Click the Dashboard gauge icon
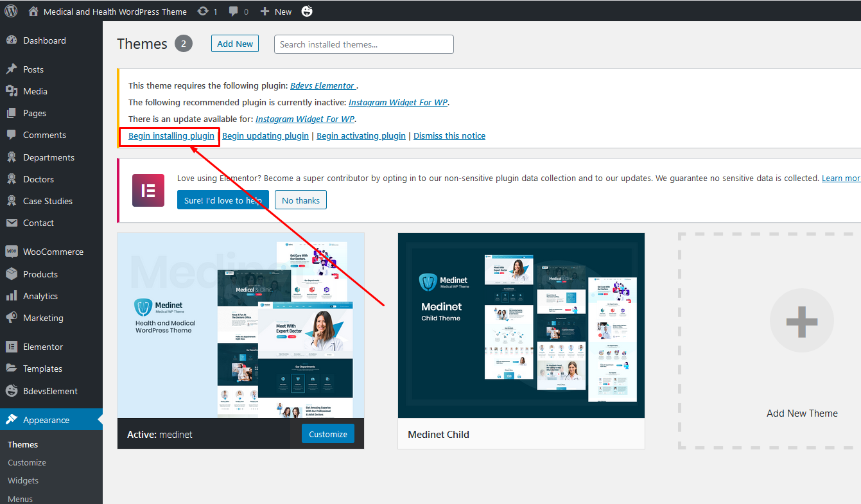 pyautogui.click(x=12, y=40)
